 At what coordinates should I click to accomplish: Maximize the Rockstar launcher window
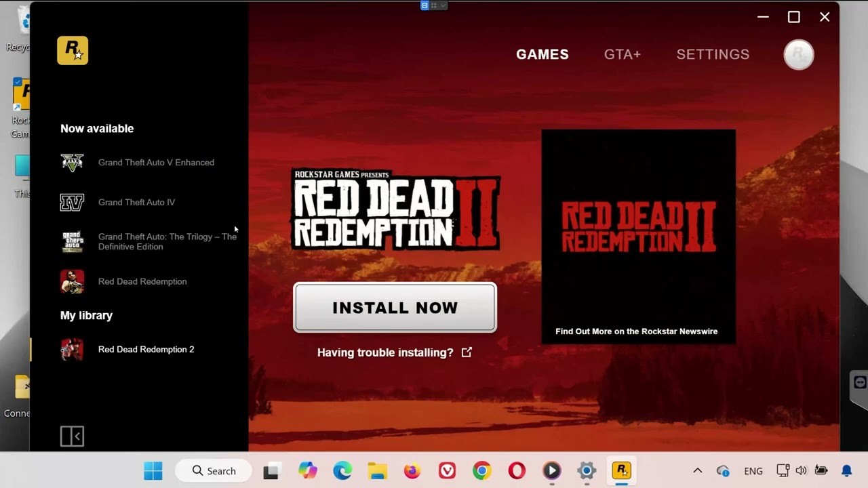point(793,17)
